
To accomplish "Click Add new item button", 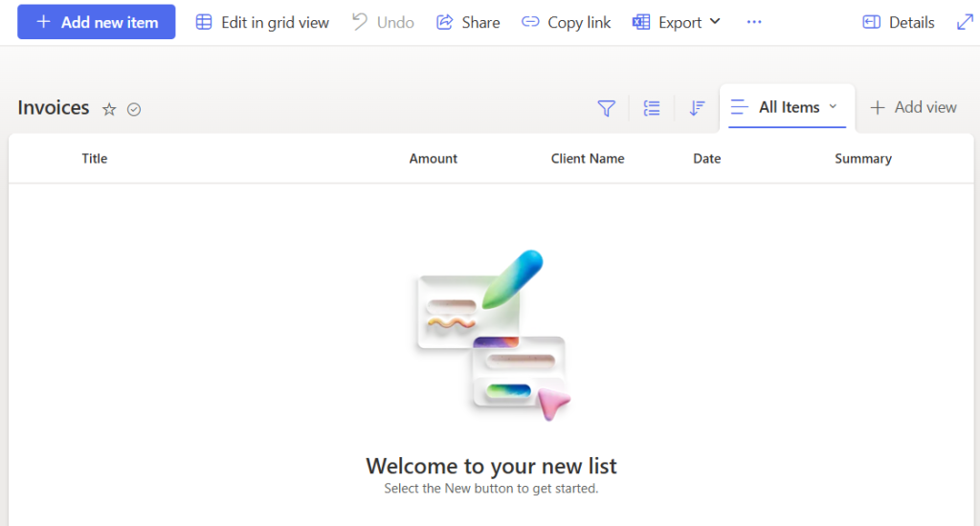I will (x=97, y=22).
